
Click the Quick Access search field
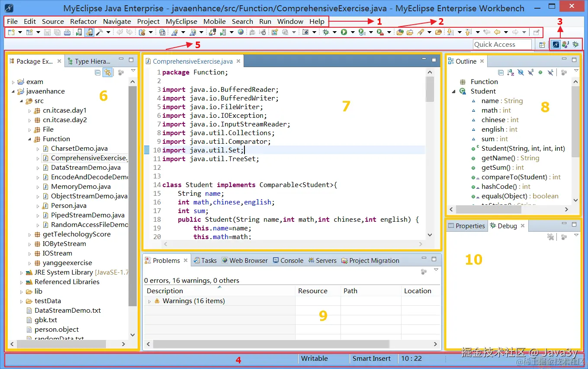pyautogui.click(x=502, y=44)
